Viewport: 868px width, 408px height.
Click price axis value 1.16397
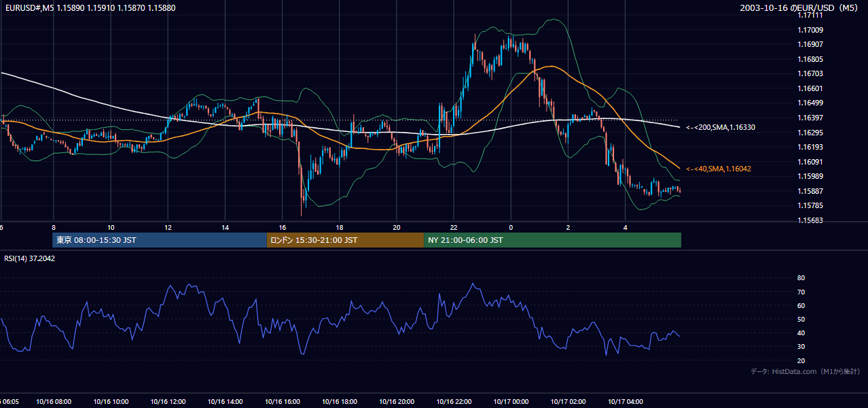[x=810, y=118]
